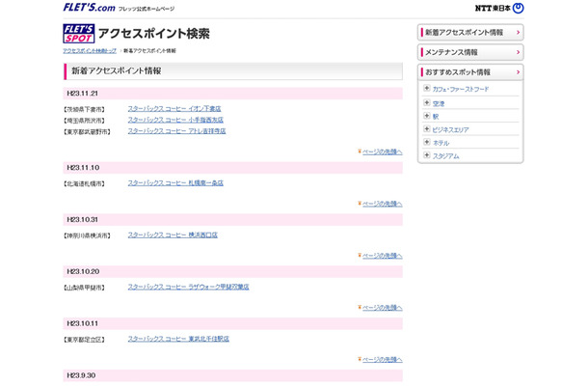Screen dimensions: 588x386
Task: Click the 【北海道札幌市】 location label
Action: (84, 183)
